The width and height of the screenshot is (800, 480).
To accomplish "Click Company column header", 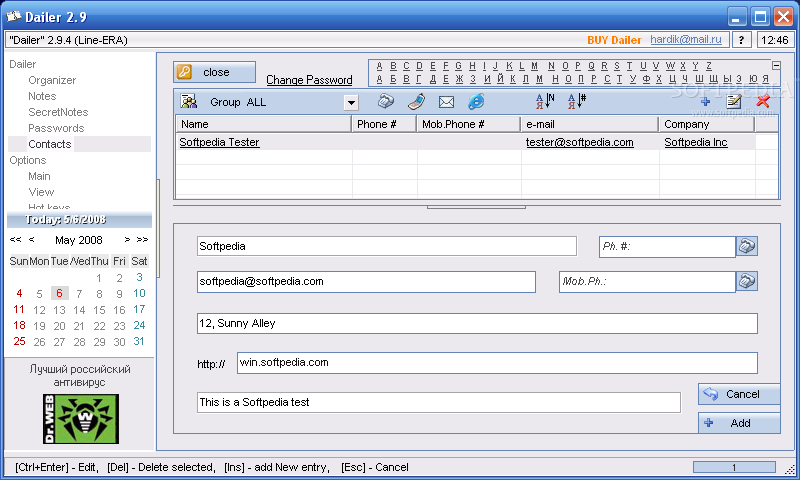I will click(x=707, y=124).
